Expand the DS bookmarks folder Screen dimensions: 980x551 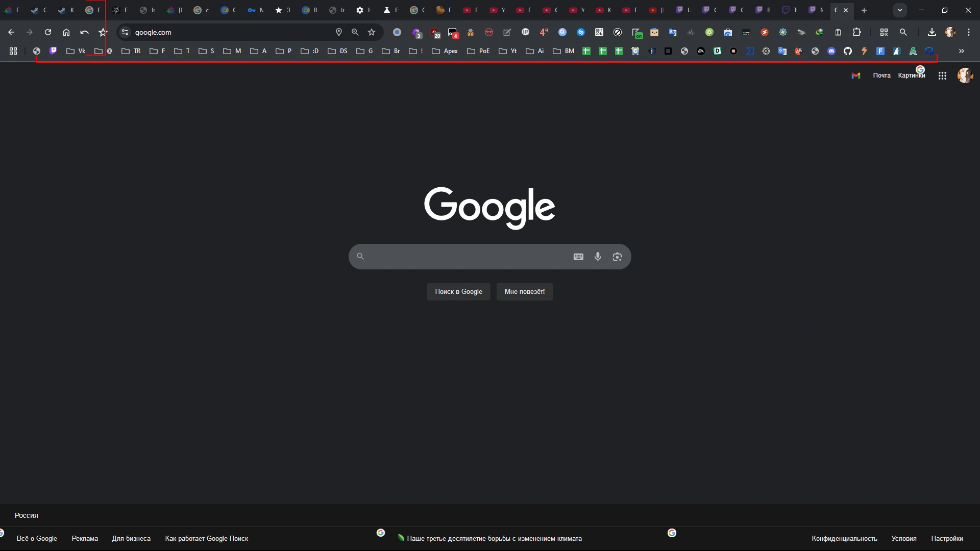(x=338, y=51)
